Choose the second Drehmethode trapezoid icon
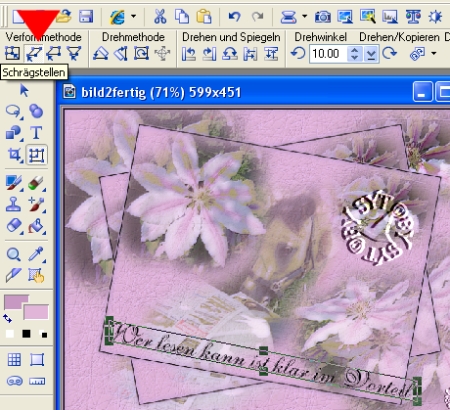450x410 pixels. point(121,53)
